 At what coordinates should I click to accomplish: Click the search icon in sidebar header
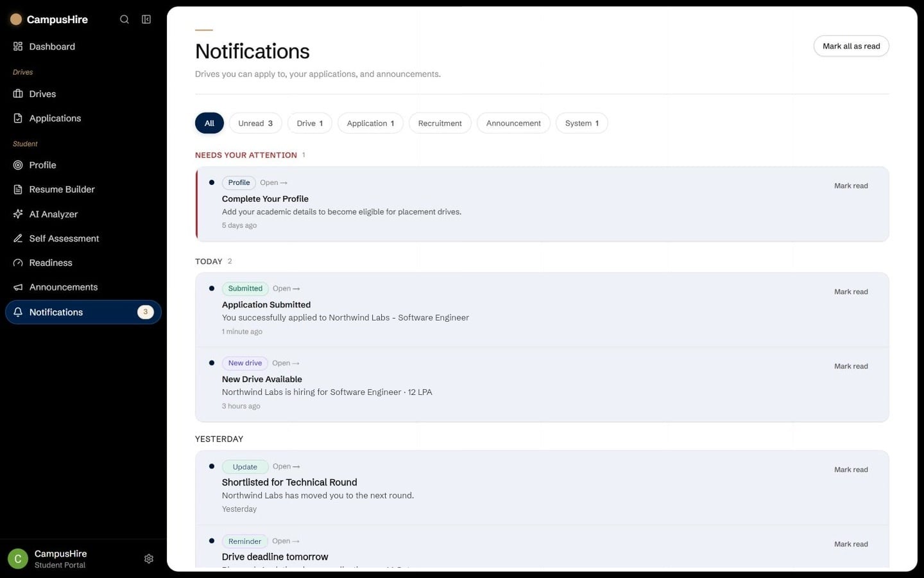[x=124, y=19]
